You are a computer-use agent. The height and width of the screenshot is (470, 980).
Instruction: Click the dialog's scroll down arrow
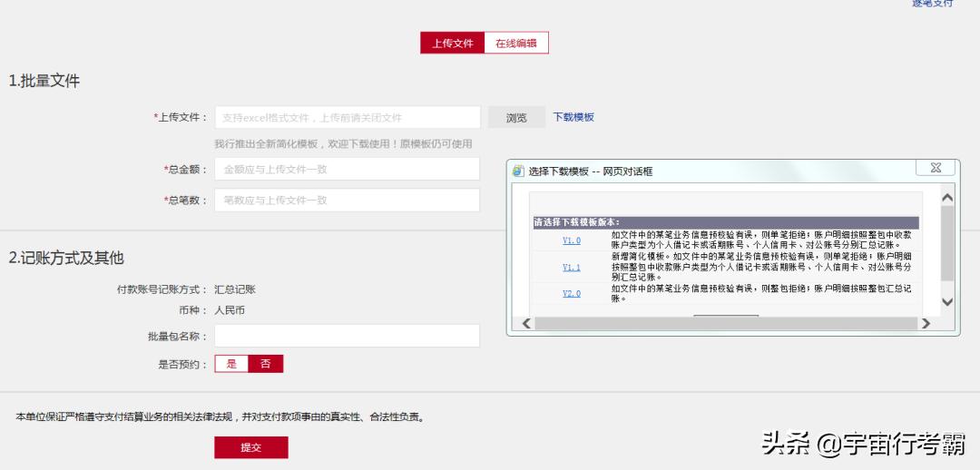[947, 302]
